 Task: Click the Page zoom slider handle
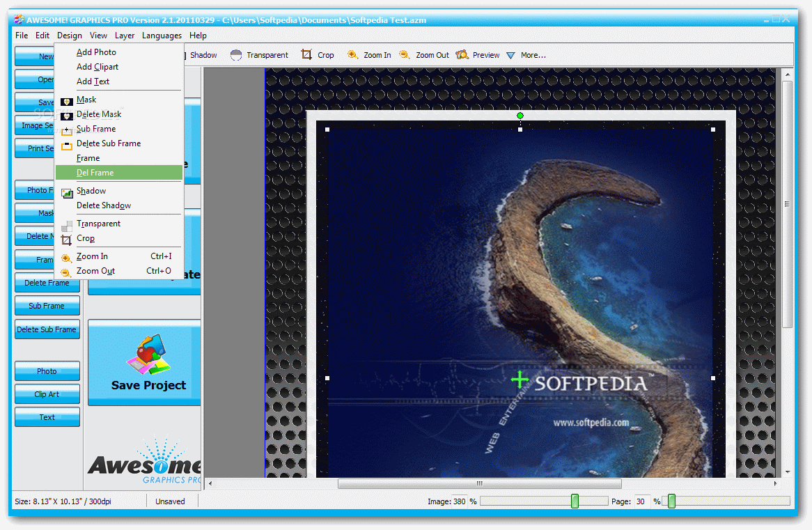pos(671,501)
